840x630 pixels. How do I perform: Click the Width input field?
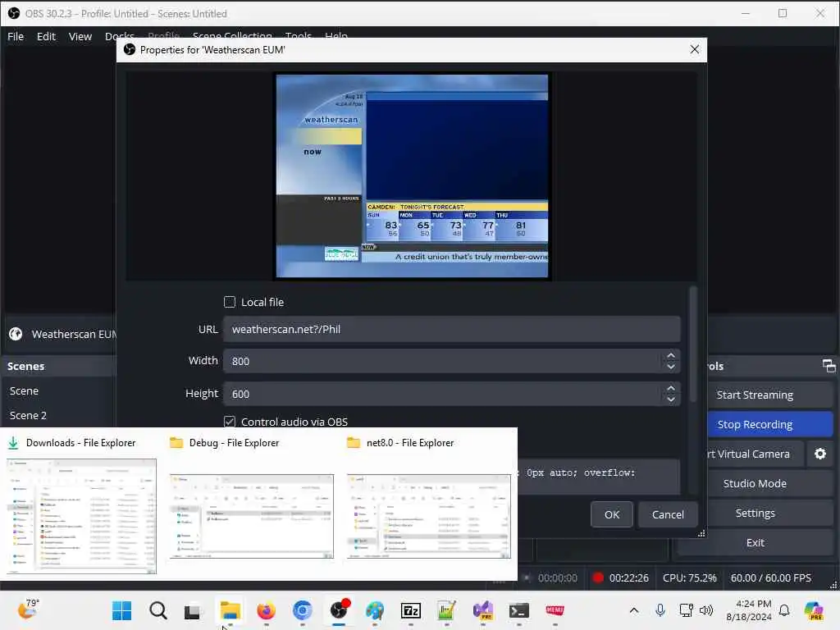pyautogui.click(x=444, y=361)
